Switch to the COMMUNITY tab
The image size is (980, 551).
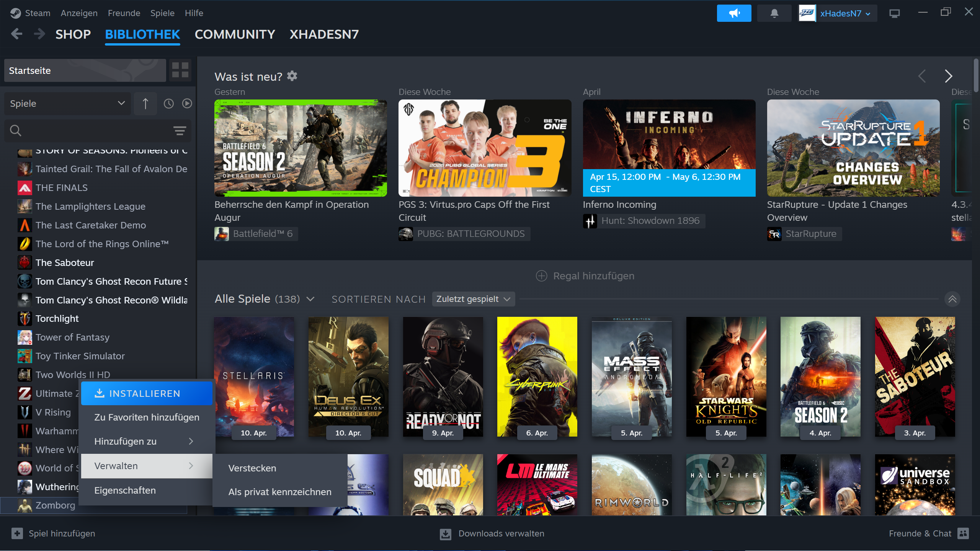(x=235, y=34)
